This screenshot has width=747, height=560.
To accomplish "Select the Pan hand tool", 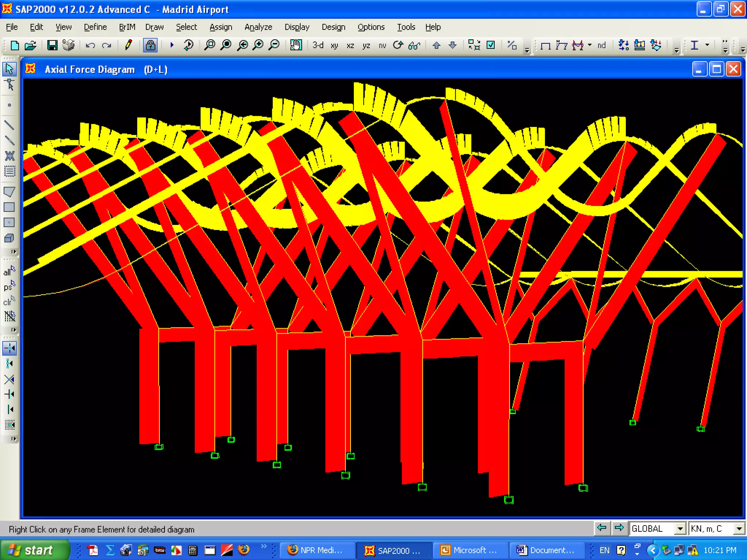I will 295,45.
